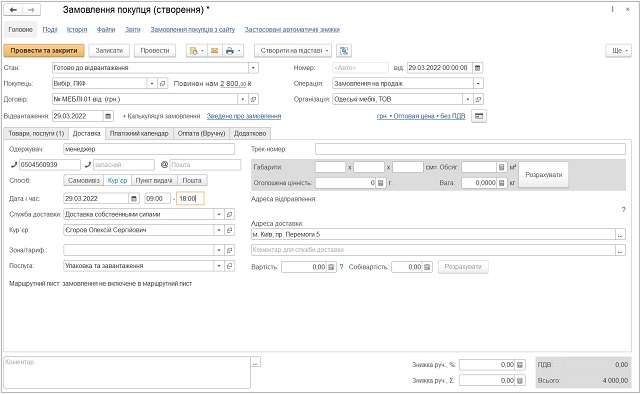Viewport: 640px width, 394px height.
Task: Open Покупець record with the open icon
Action: [x=162, y=84]
